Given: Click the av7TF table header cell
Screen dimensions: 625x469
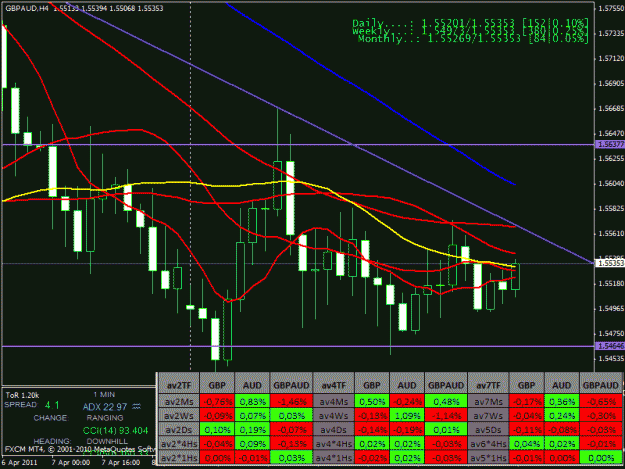Looking at the screenshot, I should coord(488,385).
